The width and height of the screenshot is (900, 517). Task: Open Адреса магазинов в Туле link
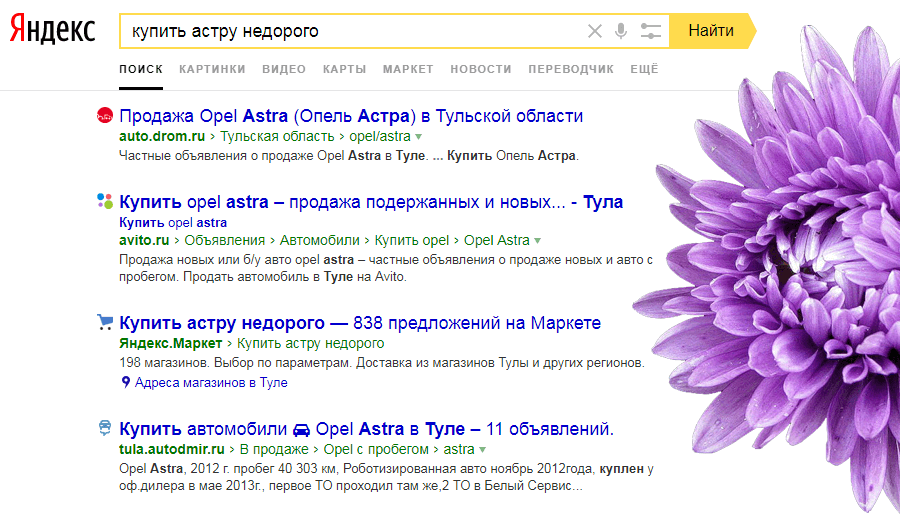[x=210, y=382]
